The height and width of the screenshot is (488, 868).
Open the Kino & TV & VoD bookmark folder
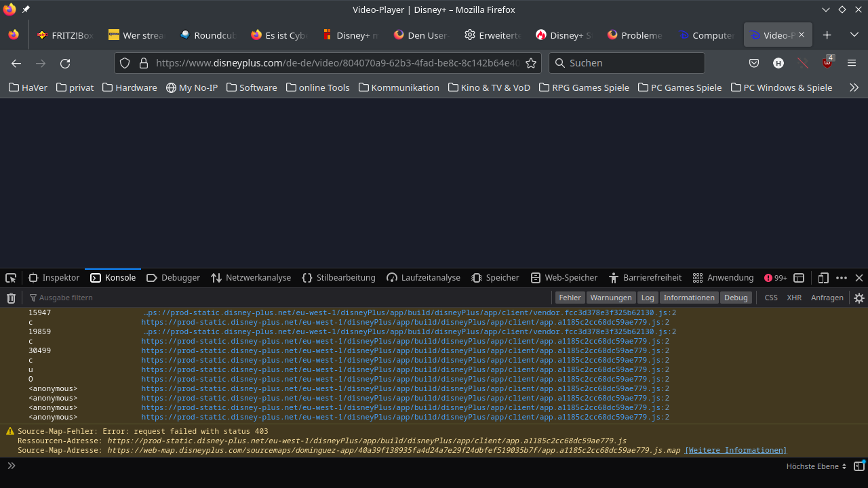click(489, 87)
